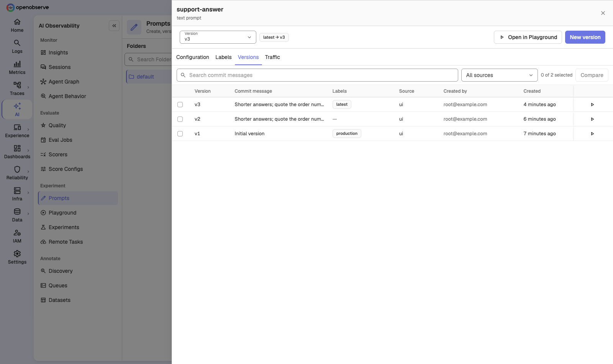This screenshot has height=364, width=613.
Task: Open Remote Tasks menu item
Action: [x=78, y=242]
